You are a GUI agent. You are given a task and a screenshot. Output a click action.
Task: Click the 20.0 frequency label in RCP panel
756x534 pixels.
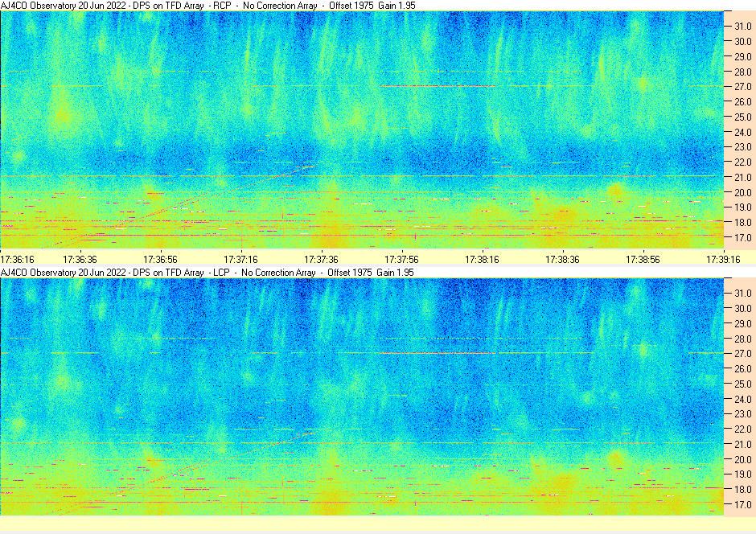coord(743,192)
